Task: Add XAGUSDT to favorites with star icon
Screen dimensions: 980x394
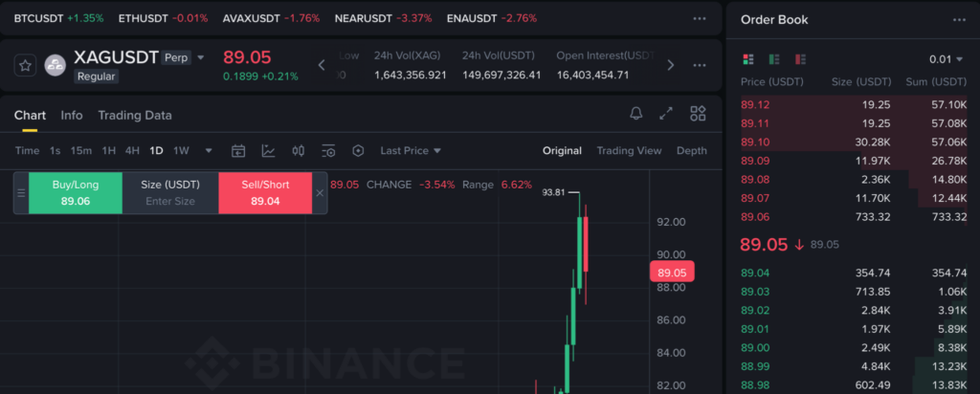Action: 26,65
